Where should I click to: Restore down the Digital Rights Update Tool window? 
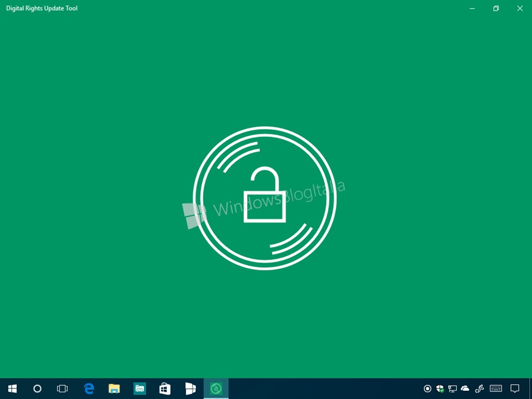tap(496, 8)
